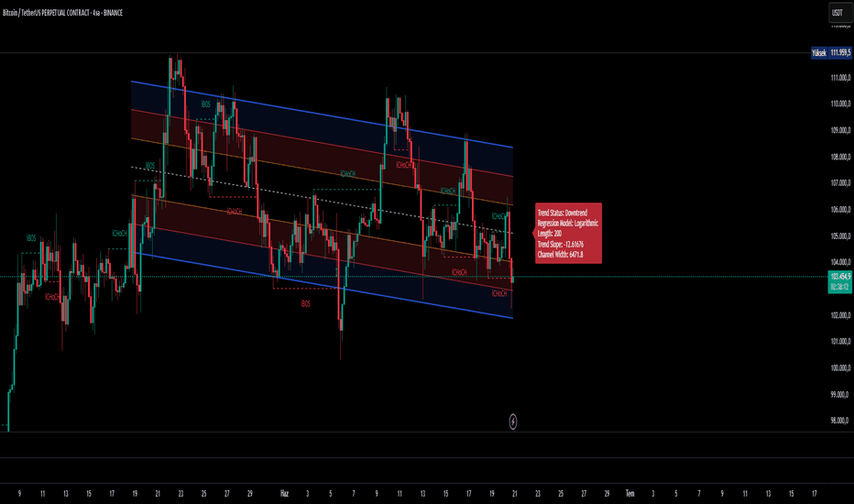Click the countdown timer under current price
The height and width of the screenshot is (504, 854).
click(840, 287)
